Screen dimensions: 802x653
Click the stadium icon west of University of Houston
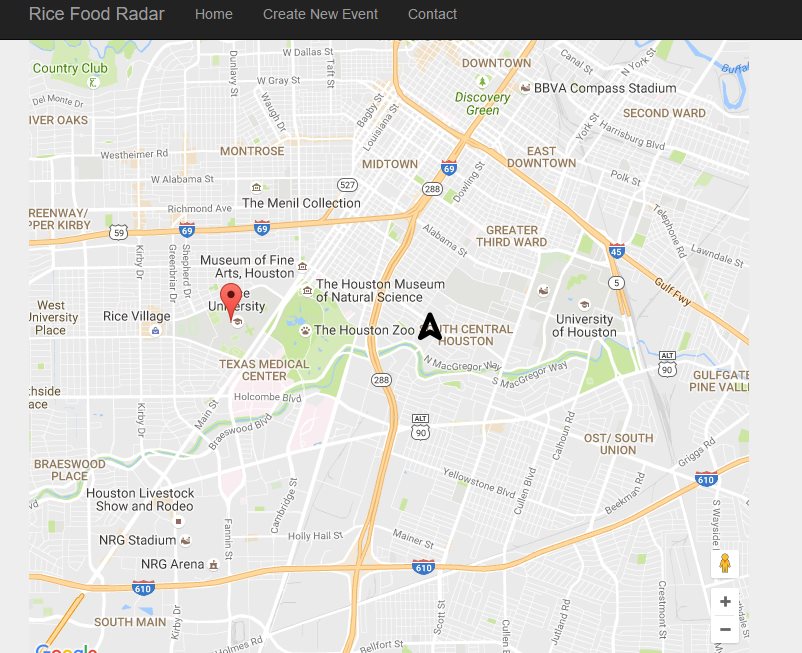click(x=544, y=291)
